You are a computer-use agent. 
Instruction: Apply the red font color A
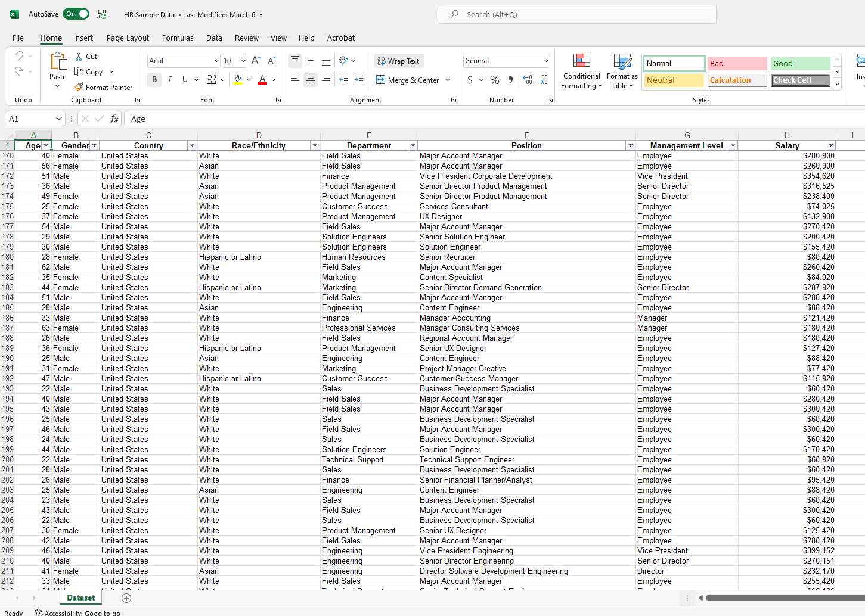tap(262, 80)
